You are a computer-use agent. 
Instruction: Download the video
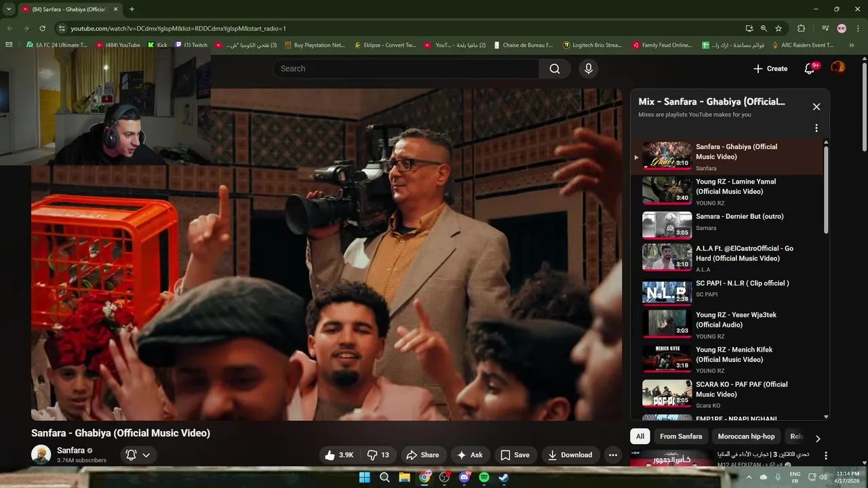(x=570, y=455)
